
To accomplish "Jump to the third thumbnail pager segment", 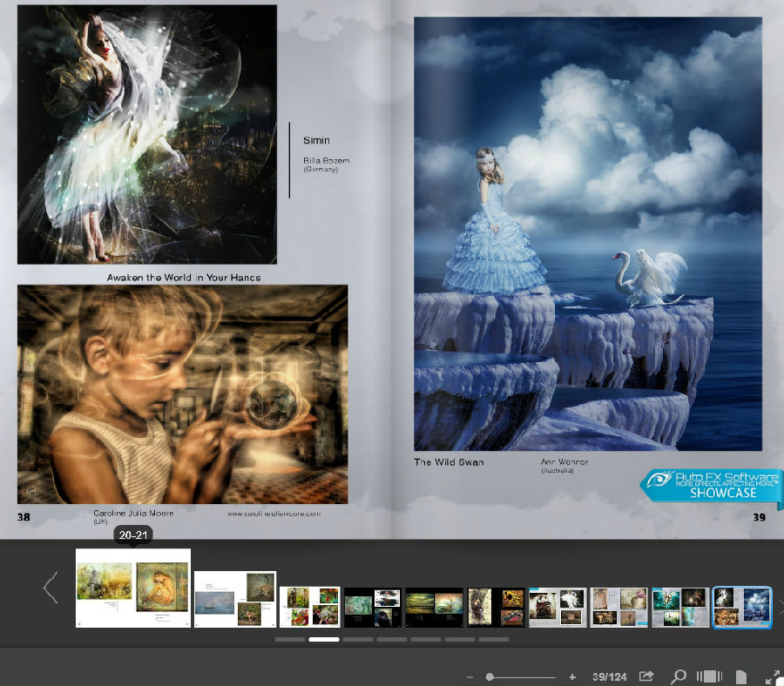I will (x=358, y=640).
